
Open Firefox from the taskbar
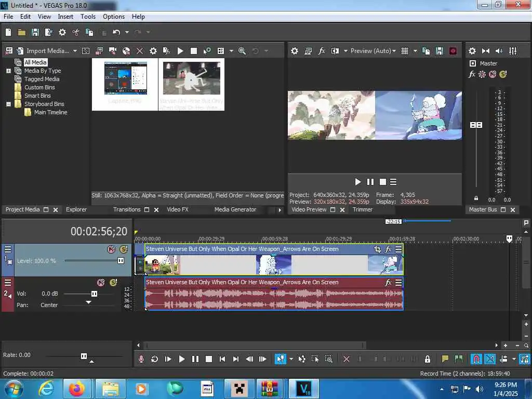77,389
